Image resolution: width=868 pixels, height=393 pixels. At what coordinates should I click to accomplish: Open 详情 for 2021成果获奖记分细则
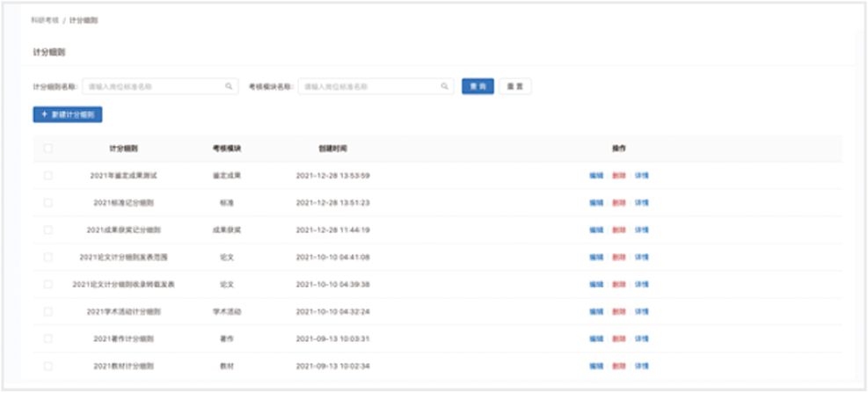[x=642, y=230]
